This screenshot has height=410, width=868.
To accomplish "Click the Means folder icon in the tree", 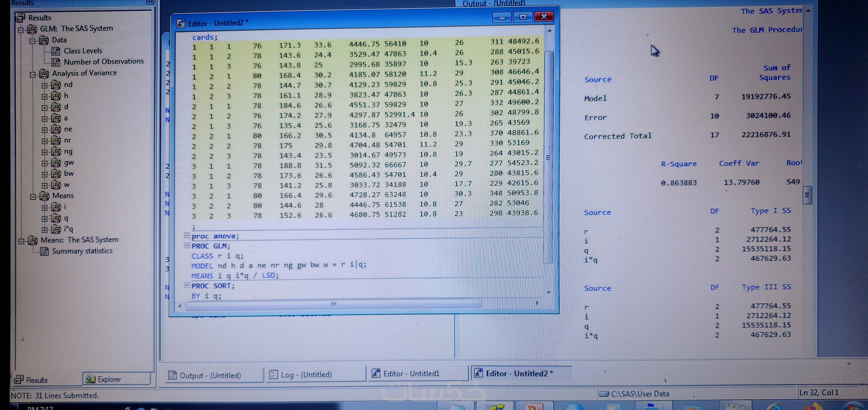I will [x=44, y=196].
